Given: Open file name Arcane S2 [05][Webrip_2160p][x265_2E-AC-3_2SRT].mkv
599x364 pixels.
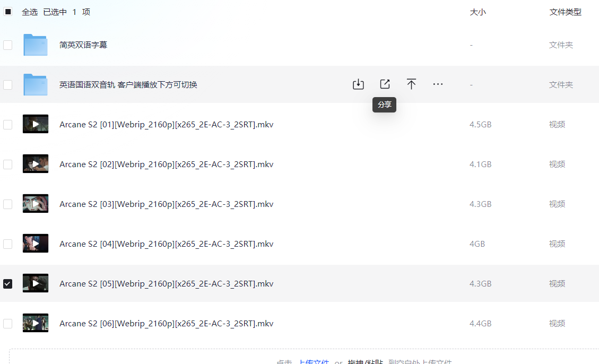Looking at the screenshot, I should pyautogui.click(x=167, y=284).
